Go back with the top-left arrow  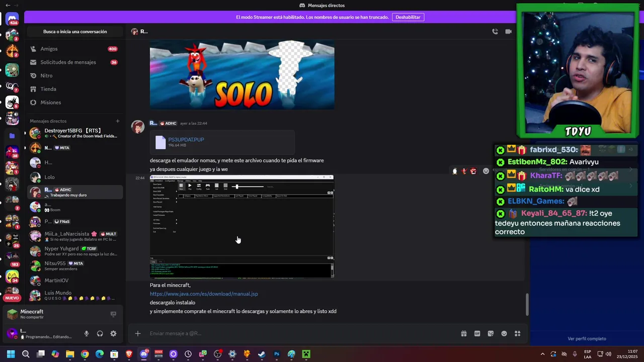(x=8, y=5)
